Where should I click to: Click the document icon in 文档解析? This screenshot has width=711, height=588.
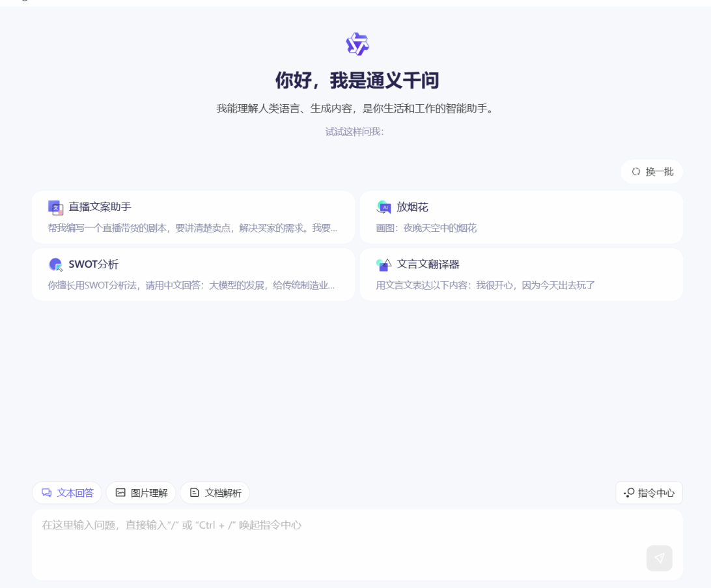click(194, 493)
